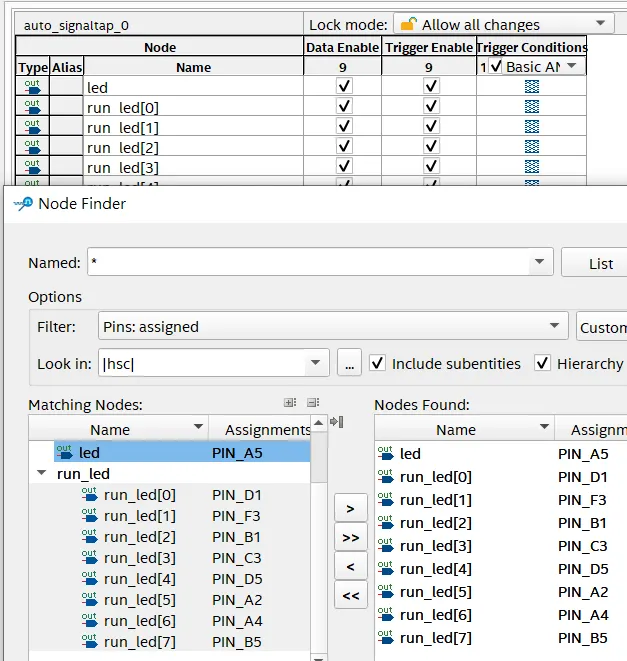Click the Look in |hsc| text field
The height and width of the screenshot is (661, 627).
point(203,363)
